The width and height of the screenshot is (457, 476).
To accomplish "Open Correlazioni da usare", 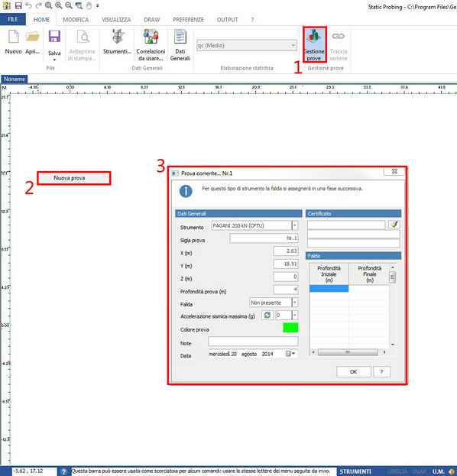I will (151, 37).
